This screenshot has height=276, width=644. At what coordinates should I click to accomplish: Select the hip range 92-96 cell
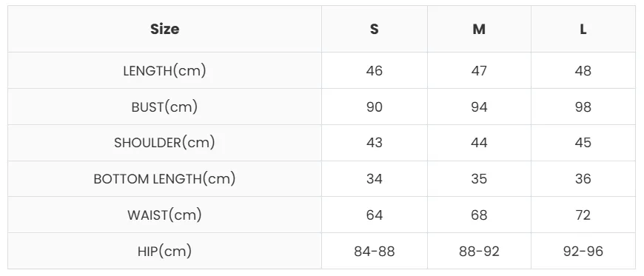point(583,251)
